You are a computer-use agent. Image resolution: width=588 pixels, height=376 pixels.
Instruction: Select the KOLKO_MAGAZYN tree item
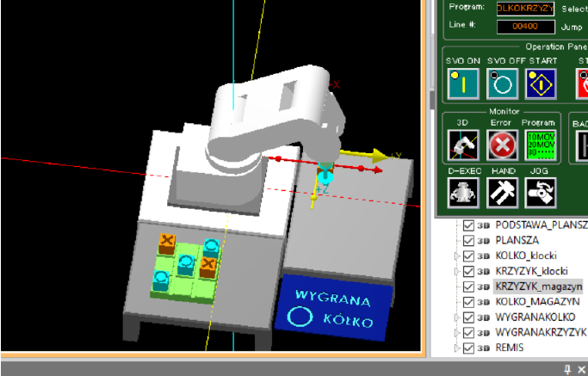point(537,302)
